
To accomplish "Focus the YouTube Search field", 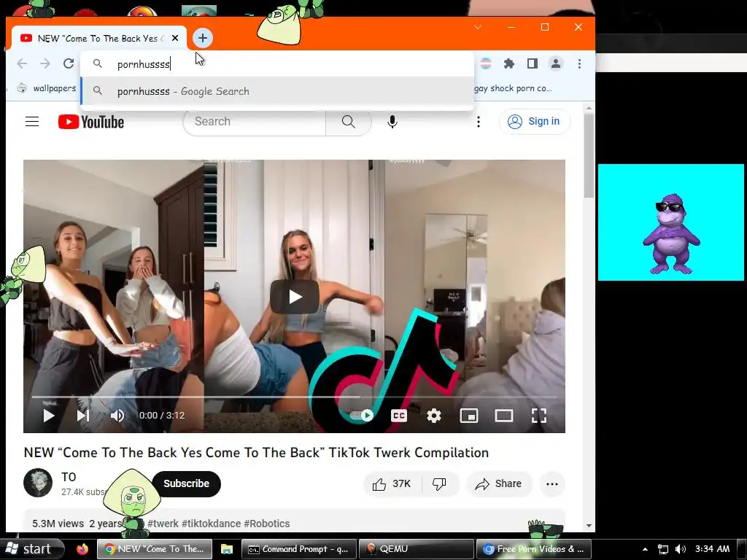I will coord(255,122).
